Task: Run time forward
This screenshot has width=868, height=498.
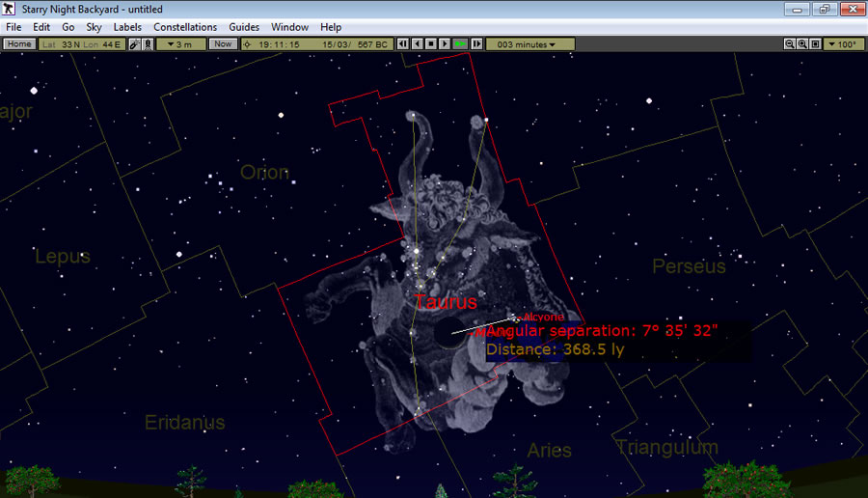Action: [445, 44]
